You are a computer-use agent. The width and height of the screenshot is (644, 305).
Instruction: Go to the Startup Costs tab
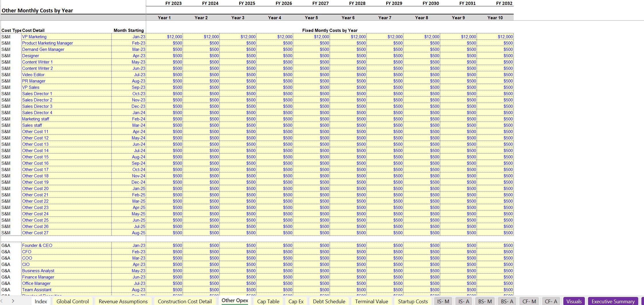(x=413, y=301)
